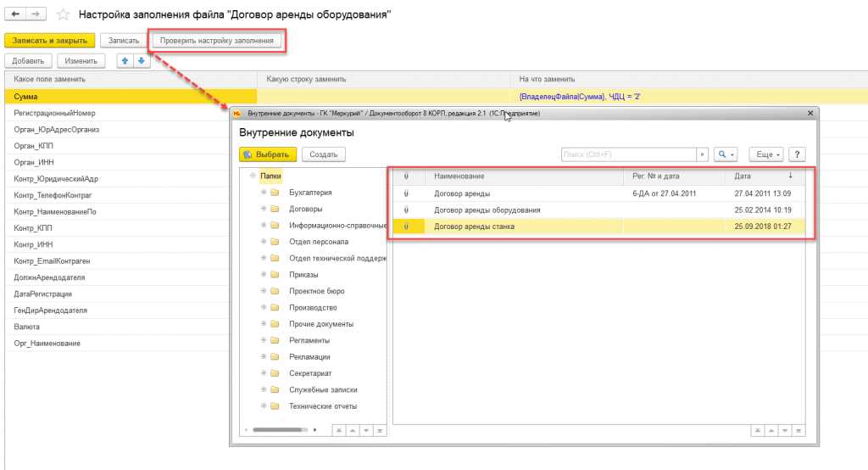The image size is (868, 470).
Task: Clear the search field with the x button
Action: (x=702, y=154)
